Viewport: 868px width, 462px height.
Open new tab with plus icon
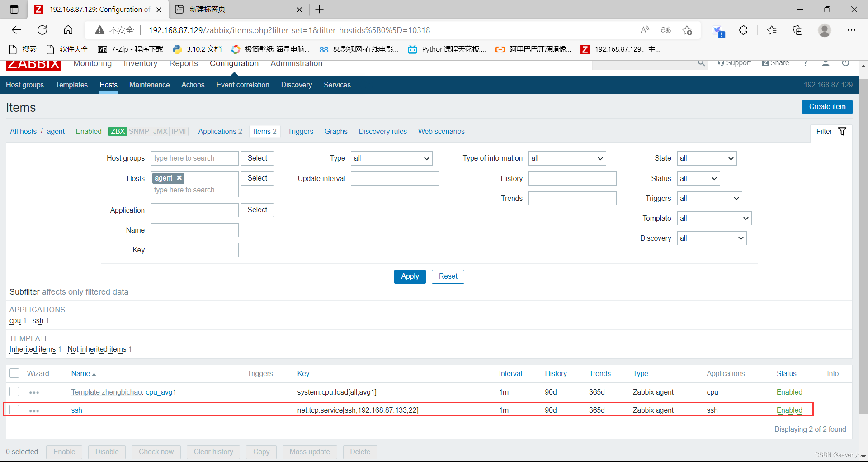click(x=320, y=9)
